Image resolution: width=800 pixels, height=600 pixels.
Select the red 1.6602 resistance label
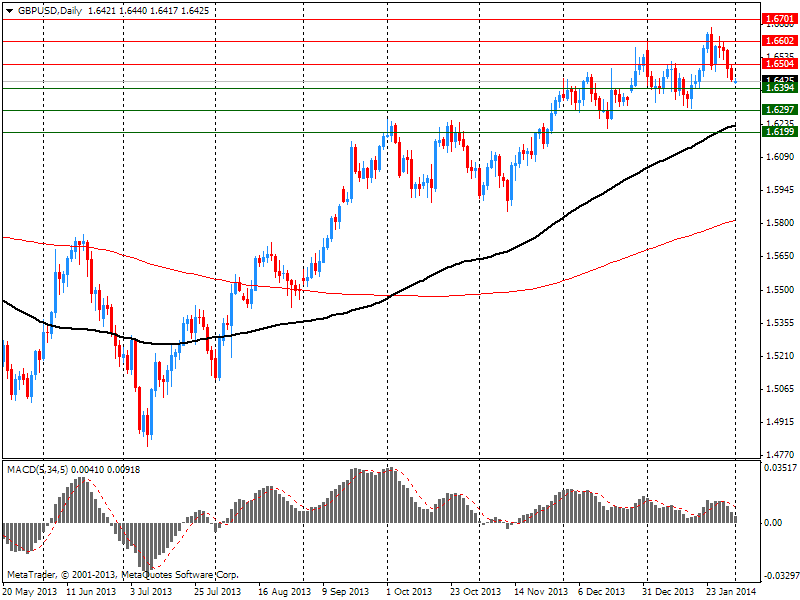click(x=778, y=41)
